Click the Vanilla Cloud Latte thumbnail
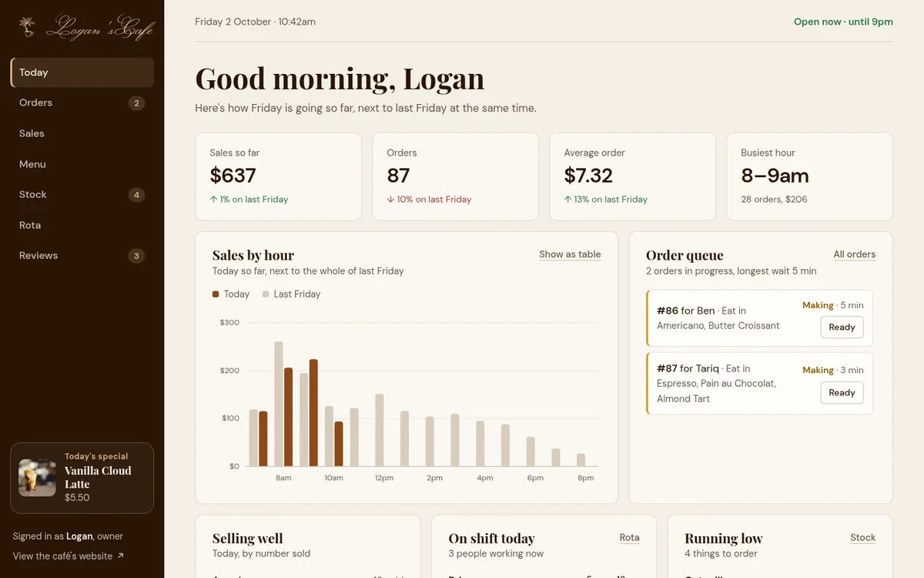 [x=37, y=478]
